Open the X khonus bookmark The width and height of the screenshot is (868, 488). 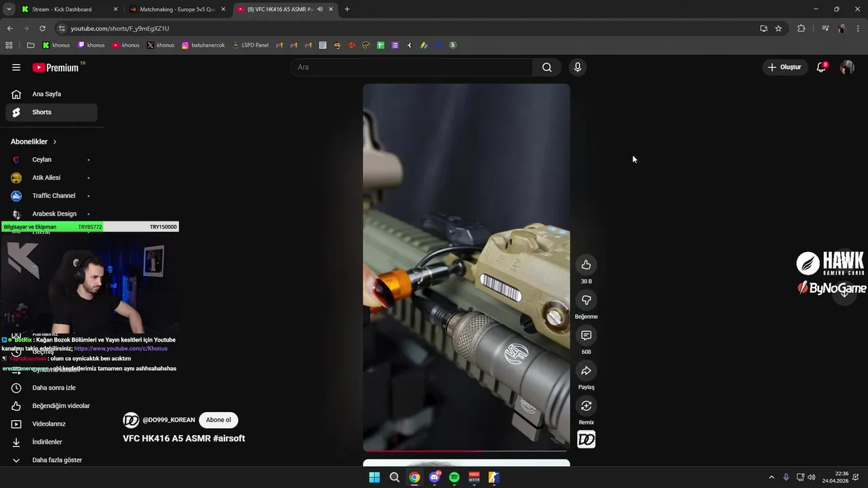click(x=161, y=45)
